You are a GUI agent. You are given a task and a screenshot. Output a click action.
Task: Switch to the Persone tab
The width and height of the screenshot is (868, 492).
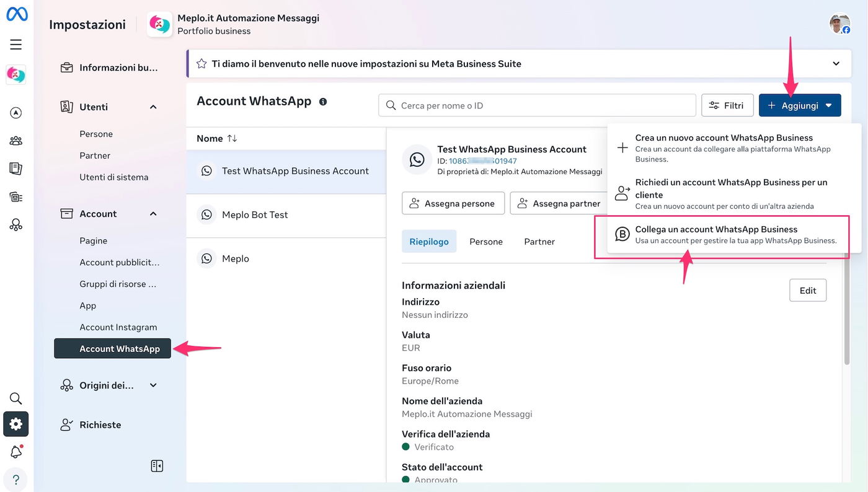(485, 242)
